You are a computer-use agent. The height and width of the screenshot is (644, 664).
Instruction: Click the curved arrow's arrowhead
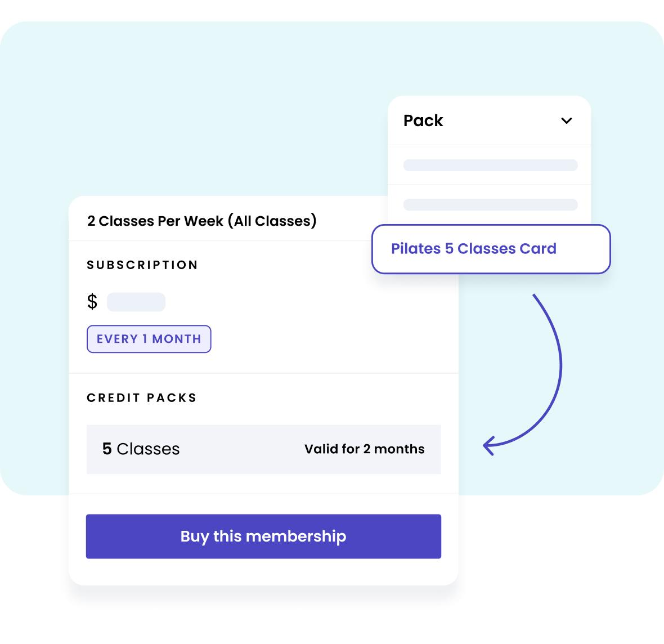pos(488,446)
